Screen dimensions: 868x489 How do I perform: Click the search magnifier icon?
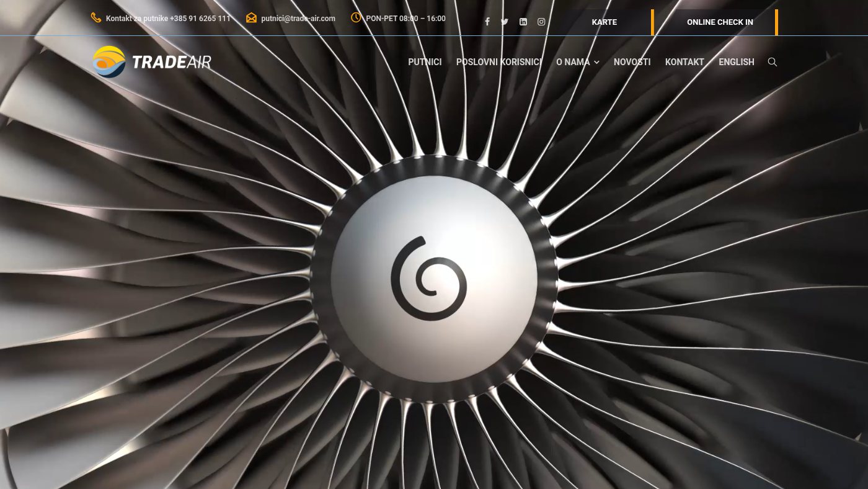coord(773,62)
